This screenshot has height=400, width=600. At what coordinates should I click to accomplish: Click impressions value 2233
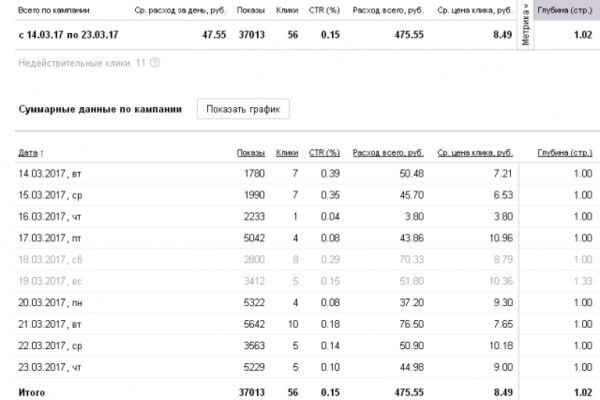[x=254, y=217]
